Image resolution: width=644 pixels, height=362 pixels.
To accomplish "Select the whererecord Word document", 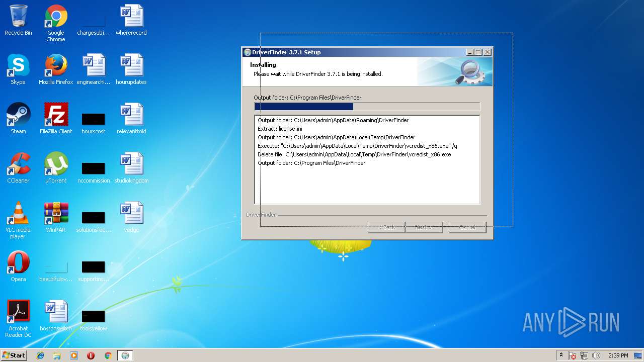I will (x=131, y=20).
